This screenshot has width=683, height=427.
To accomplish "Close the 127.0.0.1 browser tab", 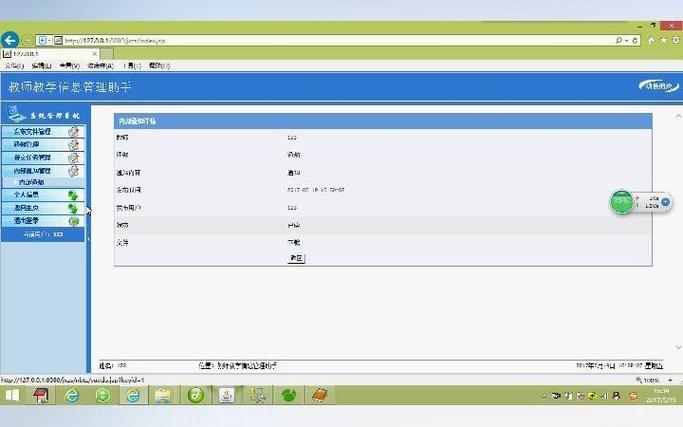I will coord(95,54).
